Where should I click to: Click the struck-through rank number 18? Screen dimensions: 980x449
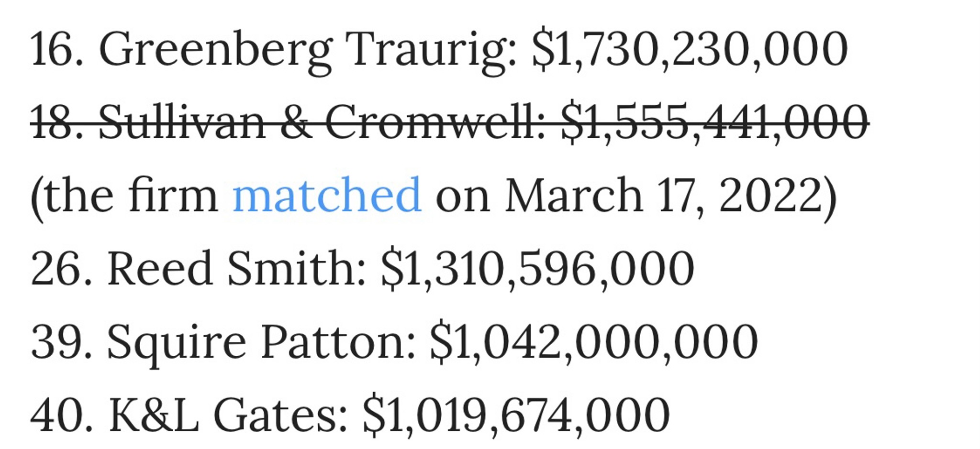[57, 123]
